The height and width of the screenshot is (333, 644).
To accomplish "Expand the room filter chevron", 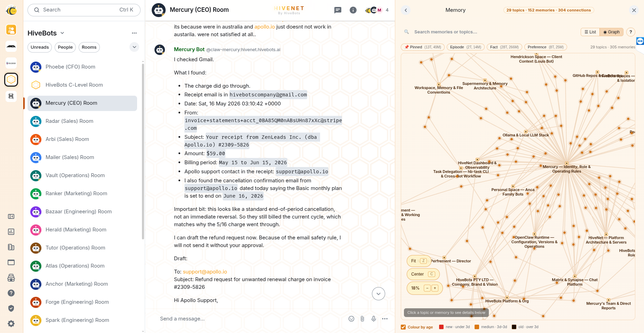I will coord(134,47).
